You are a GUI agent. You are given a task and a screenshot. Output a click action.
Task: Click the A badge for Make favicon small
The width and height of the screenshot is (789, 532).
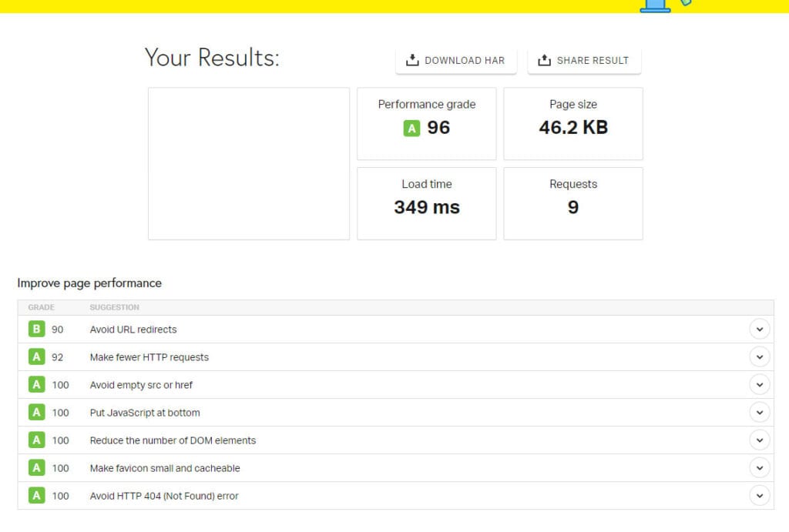(x=36, y=468)
